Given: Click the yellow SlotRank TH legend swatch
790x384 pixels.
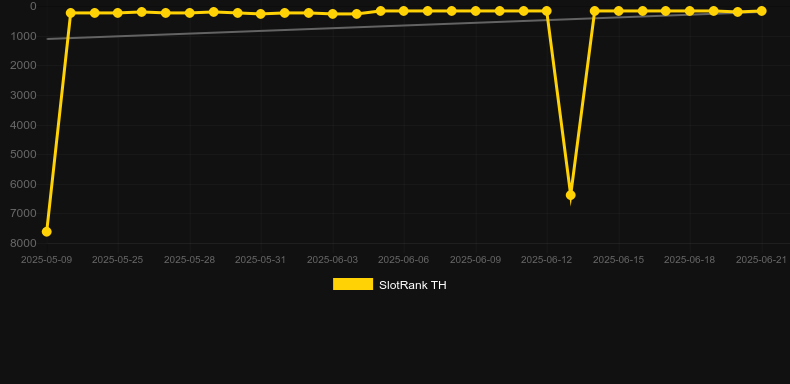Looking at the screenshot, I should (353, 284).
